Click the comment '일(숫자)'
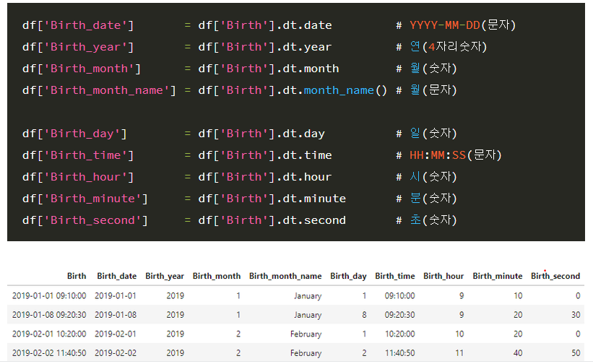Image resolution: width=593 pixels, height=364 pixels. point(433,134)
